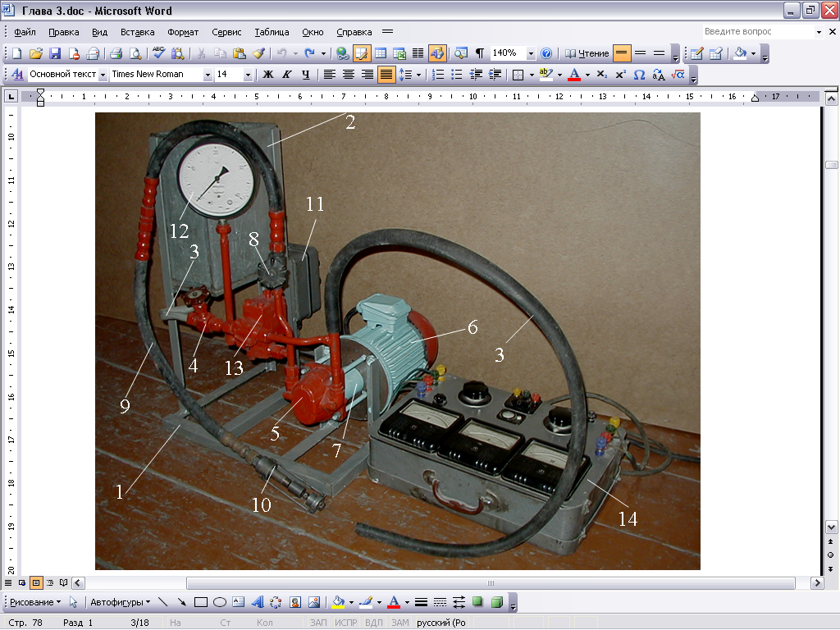
Task: Switch to Чтение reading layout
Action: point(587,53)
